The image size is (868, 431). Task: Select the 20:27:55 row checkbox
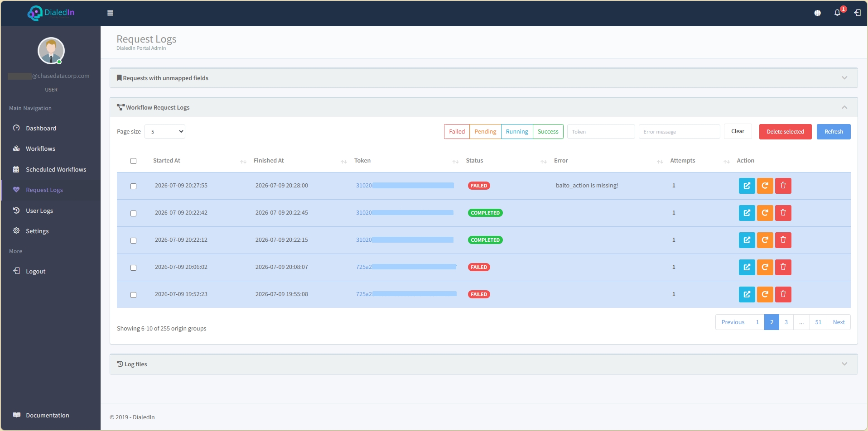tap(133, 186)
